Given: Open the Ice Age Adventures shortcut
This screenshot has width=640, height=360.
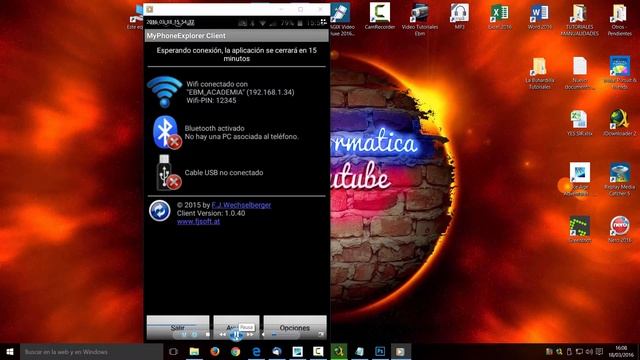Looking at the screenshot, I should (x=579, y=179).
